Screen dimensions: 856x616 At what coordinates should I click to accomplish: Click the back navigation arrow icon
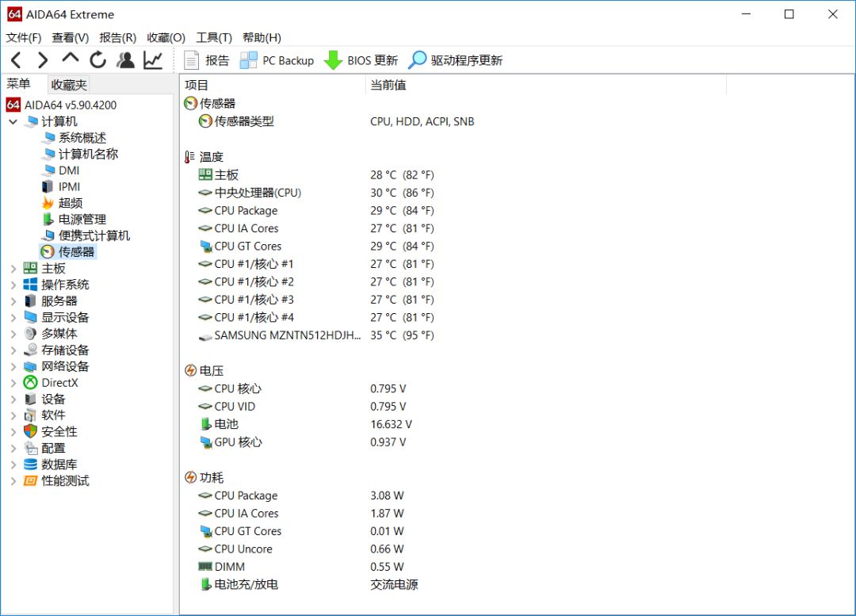click(17, 59)
